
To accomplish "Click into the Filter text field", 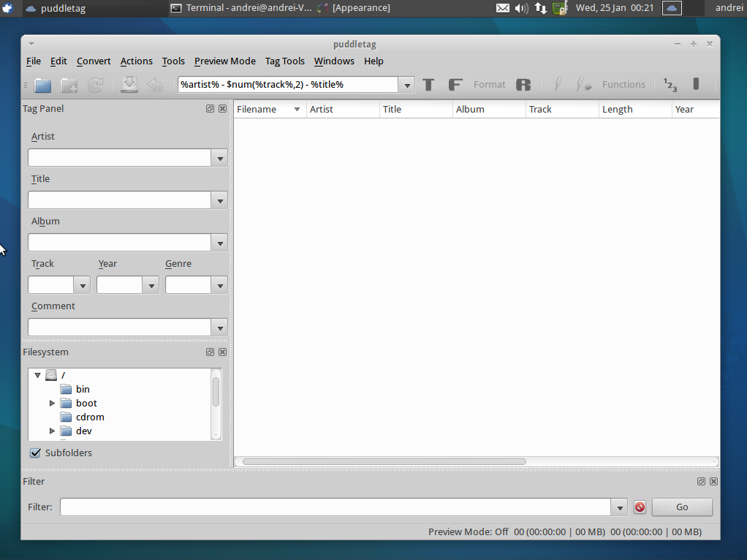I will pos(335,507).
